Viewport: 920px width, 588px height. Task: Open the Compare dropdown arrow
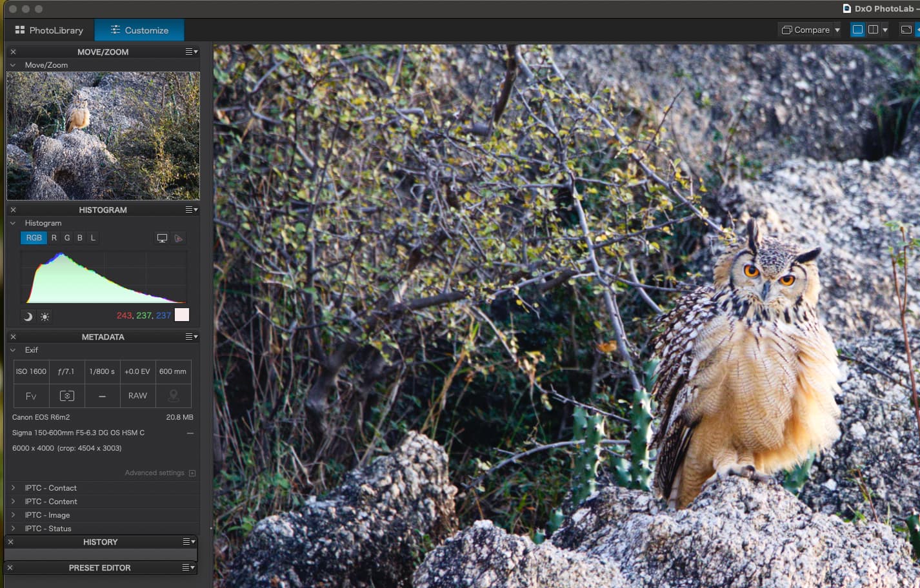(837, 30)
